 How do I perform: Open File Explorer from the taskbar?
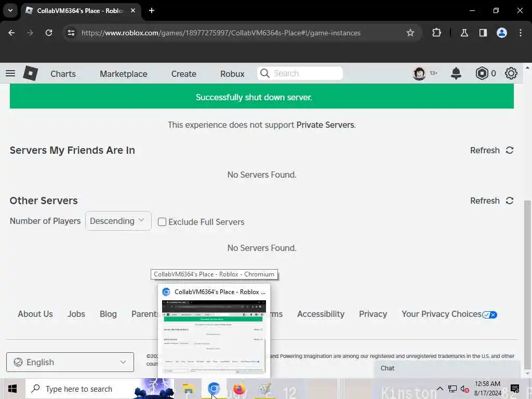tap(188, 389)
